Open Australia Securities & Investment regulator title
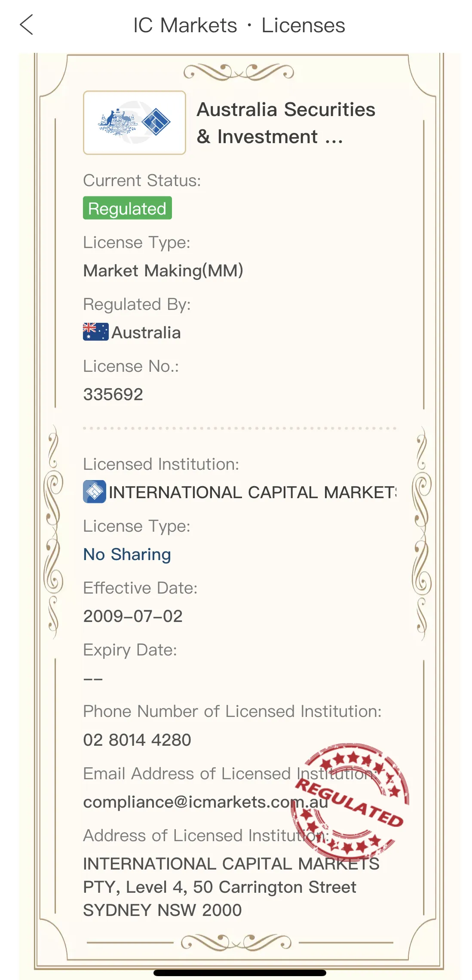The width and height of the screenshot is (472, 980). pos(286,123)
